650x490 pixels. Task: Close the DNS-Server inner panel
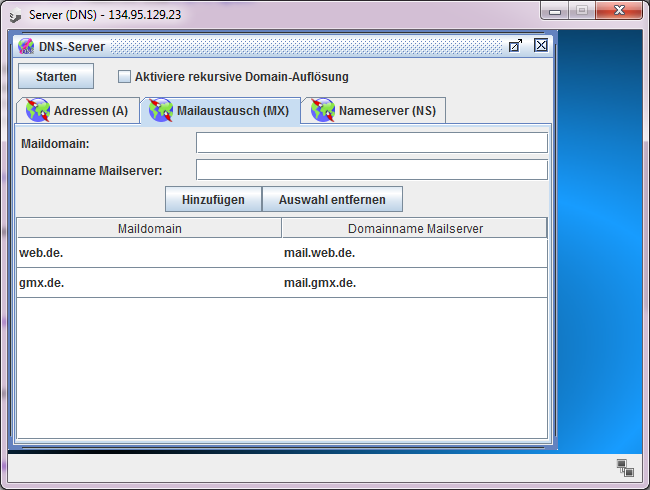(x=541, y=46)
